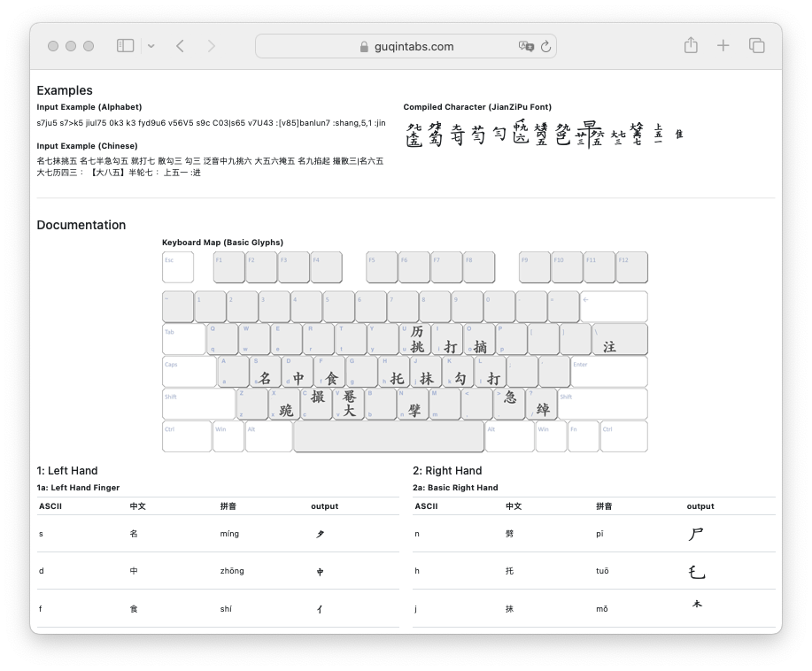Show the tab overview
812x671 pixels.
coord(756,46)
